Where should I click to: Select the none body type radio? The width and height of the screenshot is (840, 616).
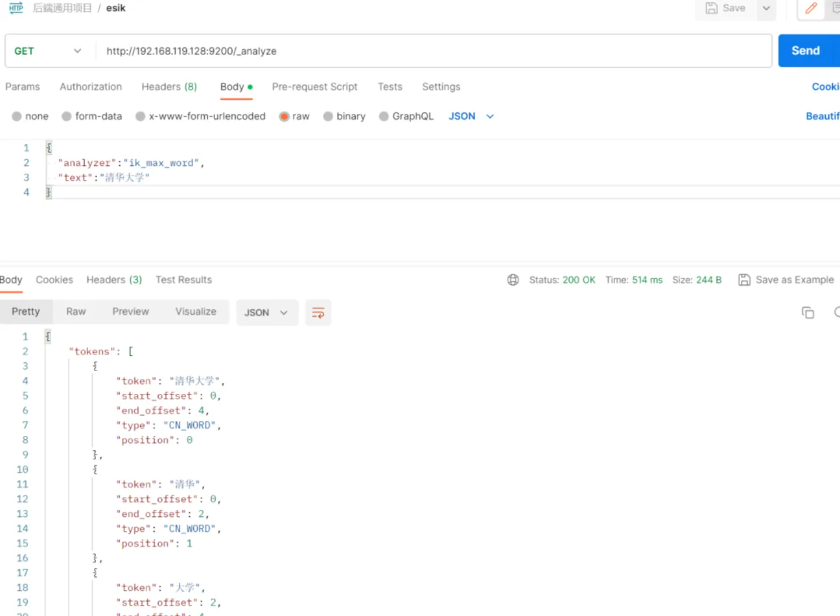click(17, 117)
